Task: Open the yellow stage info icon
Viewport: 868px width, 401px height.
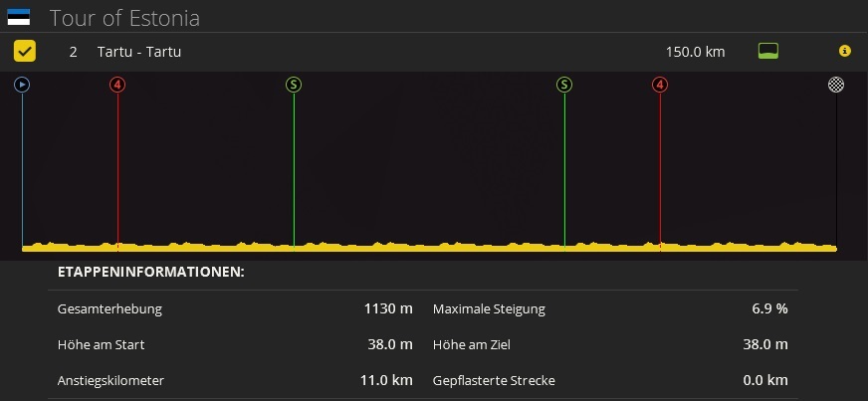Action: click(845, 51)
